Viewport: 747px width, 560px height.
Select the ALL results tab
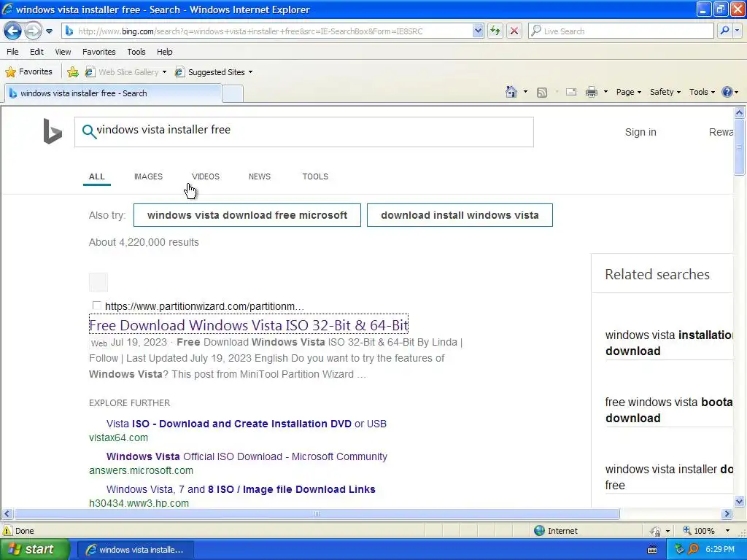(x=97, y=176)
